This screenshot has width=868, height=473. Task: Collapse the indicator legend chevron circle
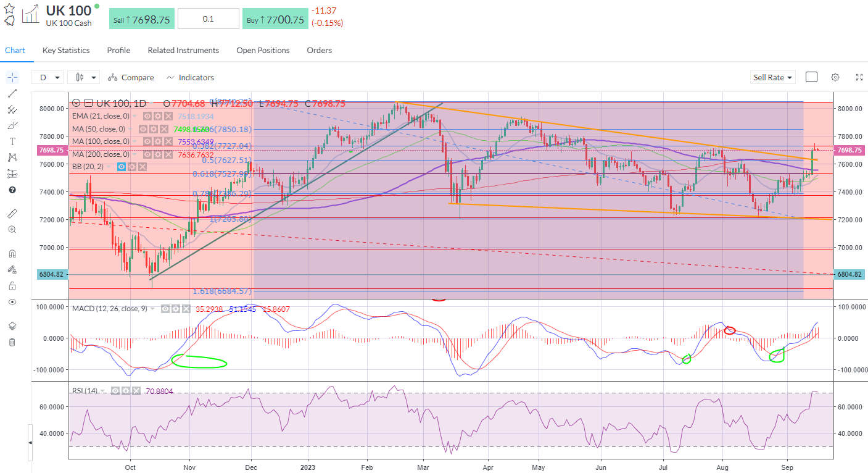(76, 103)
